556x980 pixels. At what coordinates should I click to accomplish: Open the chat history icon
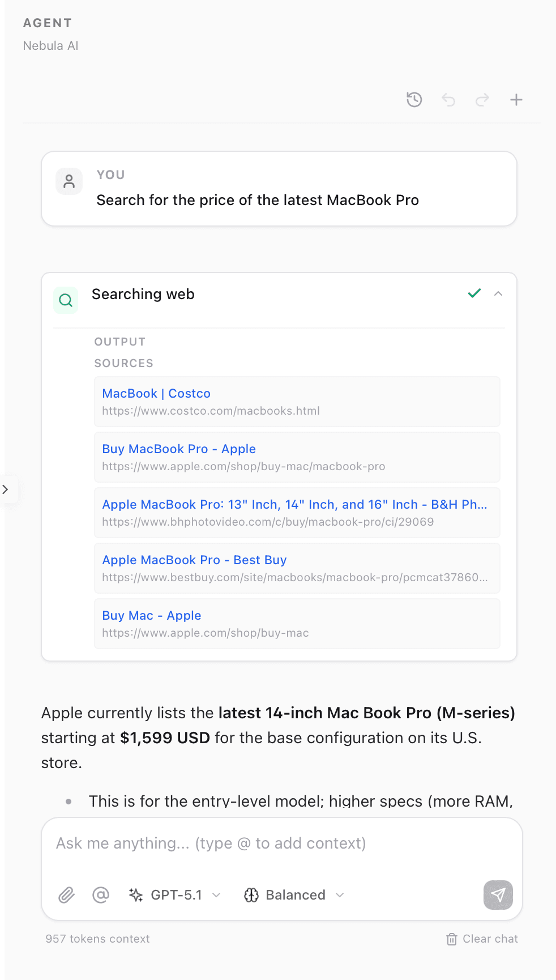click(414, 100)
